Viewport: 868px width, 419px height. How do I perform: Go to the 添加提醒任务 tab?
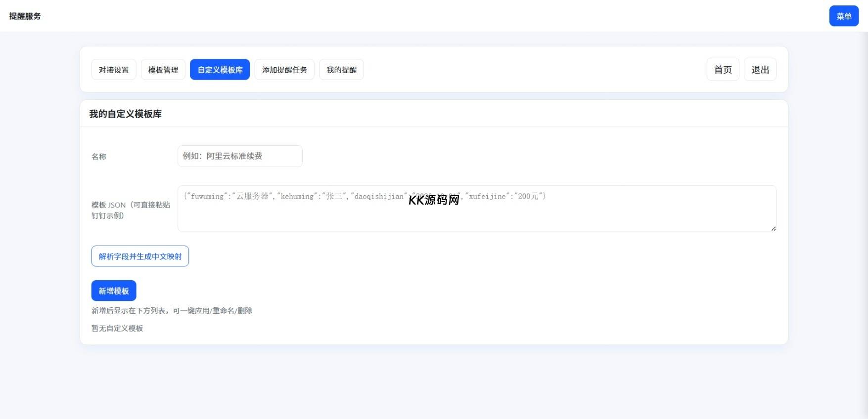[284, 70]
